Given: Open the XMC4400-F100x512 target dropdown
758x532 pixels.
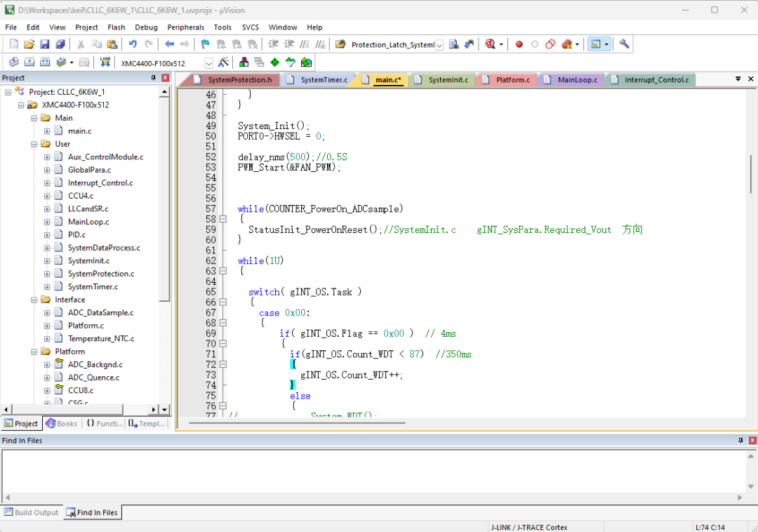Looking at the screenshot, I should [x=208, y=63].
